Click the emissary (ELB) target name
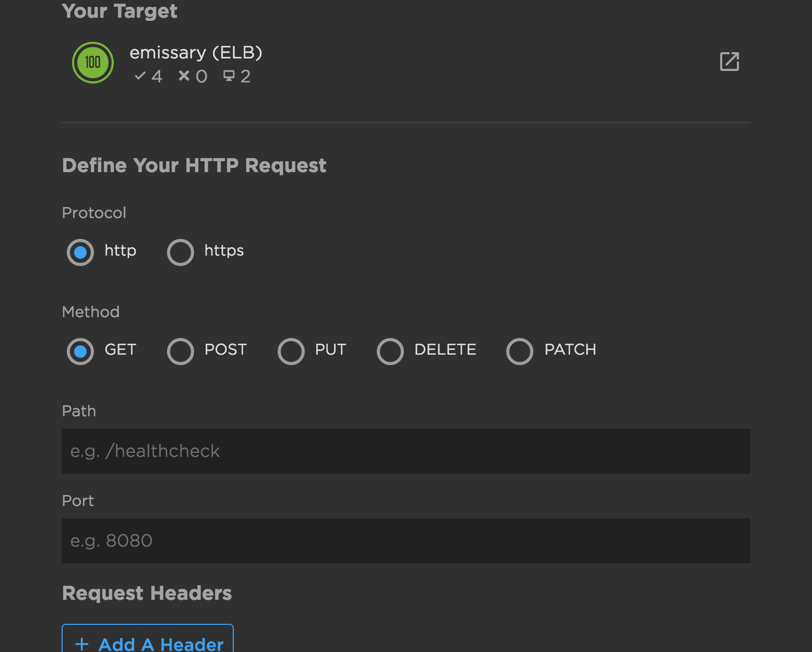Image resolution: width=812 pixels, height=652 pixels. click(196, 53)
